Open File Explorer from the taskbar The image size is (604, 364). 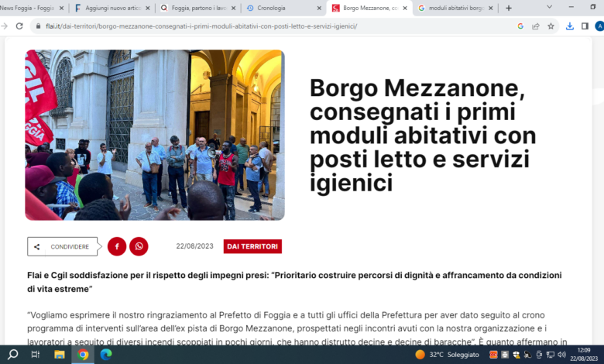tap(60, 355)
